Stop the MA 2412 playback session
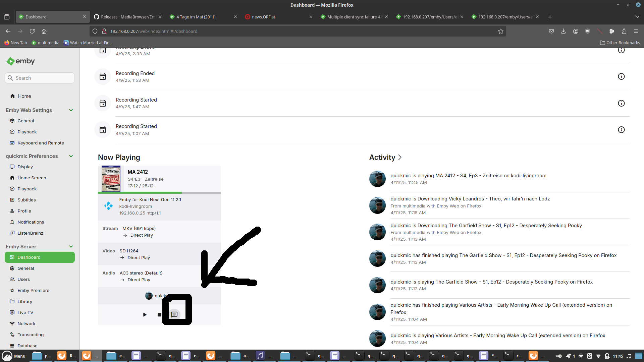Viewport: 644px width, 362px height. [159, 314]
